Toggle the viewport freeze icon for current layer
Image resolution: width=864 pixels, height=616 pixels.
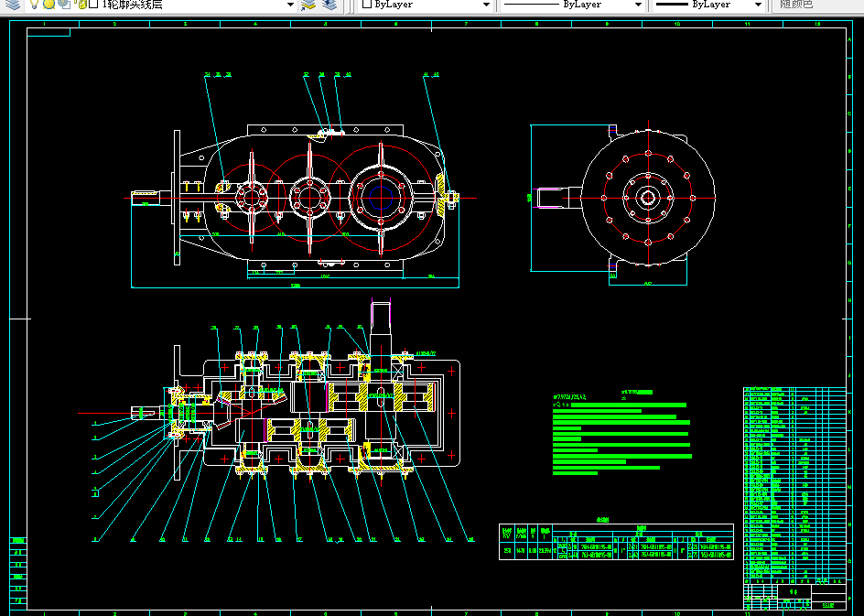pos(64,5)
